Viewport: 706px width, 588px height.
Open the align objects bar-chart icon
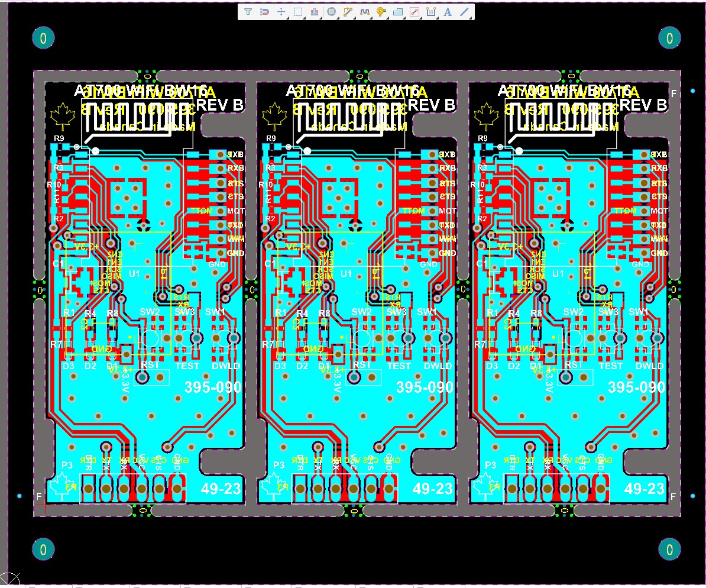tap(315, 11)
